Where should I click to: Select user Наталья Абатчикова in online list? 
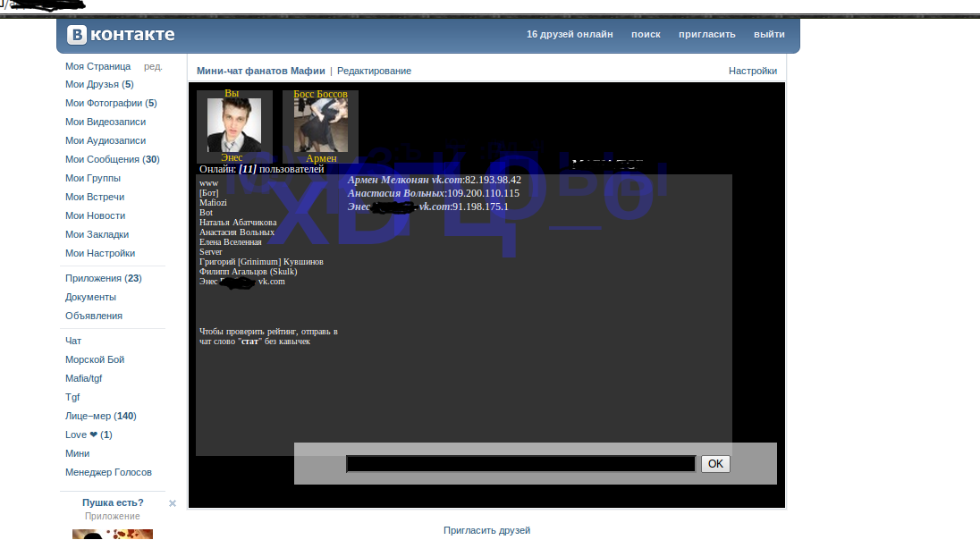tap(238, 223)
